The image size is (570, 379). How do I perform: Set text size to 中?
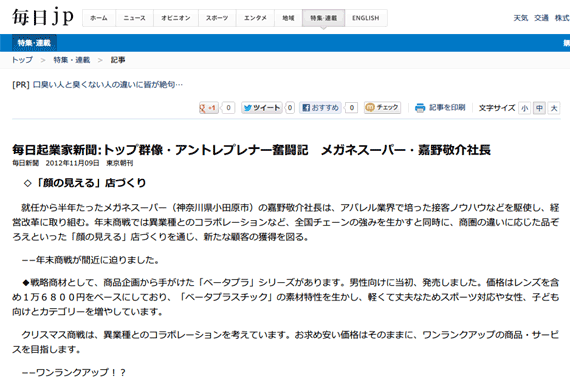click(539, 108)
